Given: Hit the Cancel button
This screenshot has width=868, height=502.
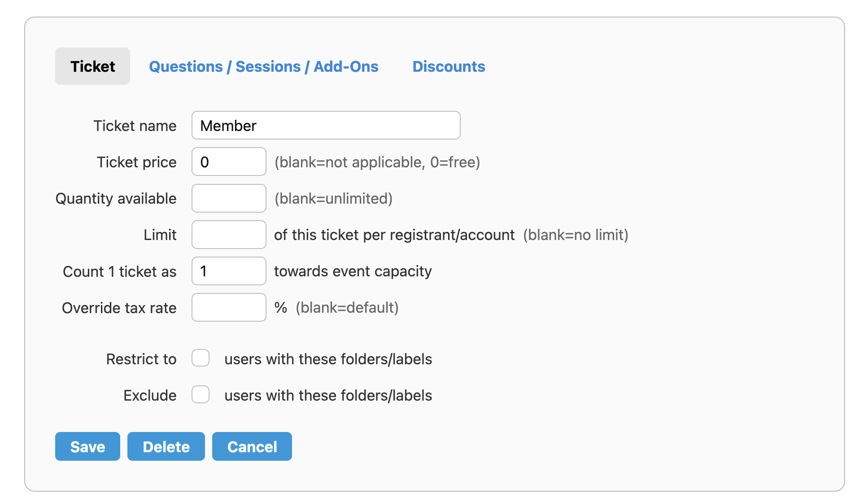Looking at the screenshot, I should click(x=252, y=446).
